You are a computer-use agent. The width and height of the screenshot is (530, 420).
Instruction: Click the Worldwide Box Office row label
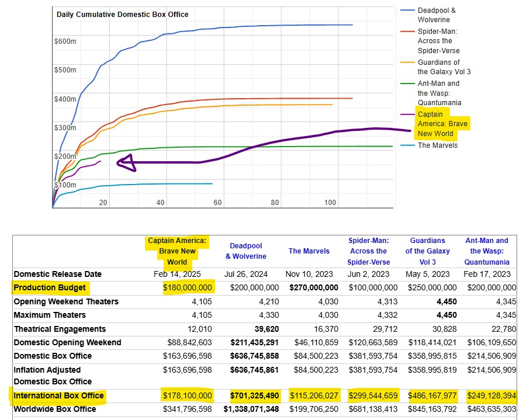pyautogui.click(x=55, y=409)
